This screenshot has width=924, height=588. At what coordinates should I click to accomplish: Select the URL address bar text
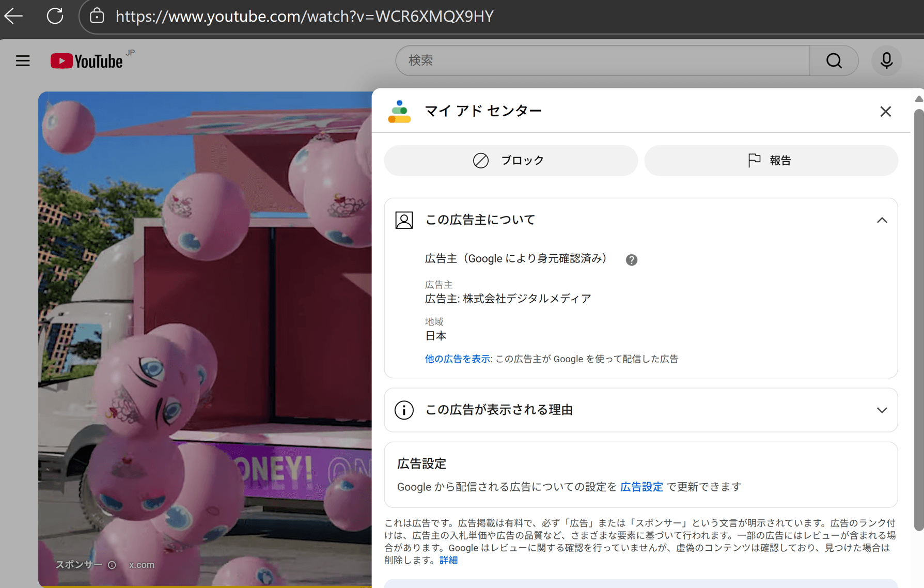[x=304, y=17]
